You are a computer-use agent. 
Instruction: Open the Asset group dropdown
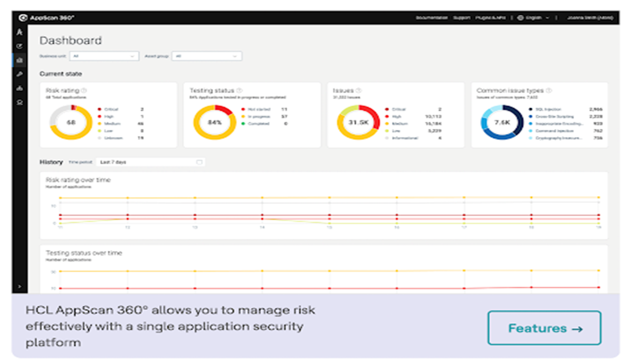[x=207, y=56]
